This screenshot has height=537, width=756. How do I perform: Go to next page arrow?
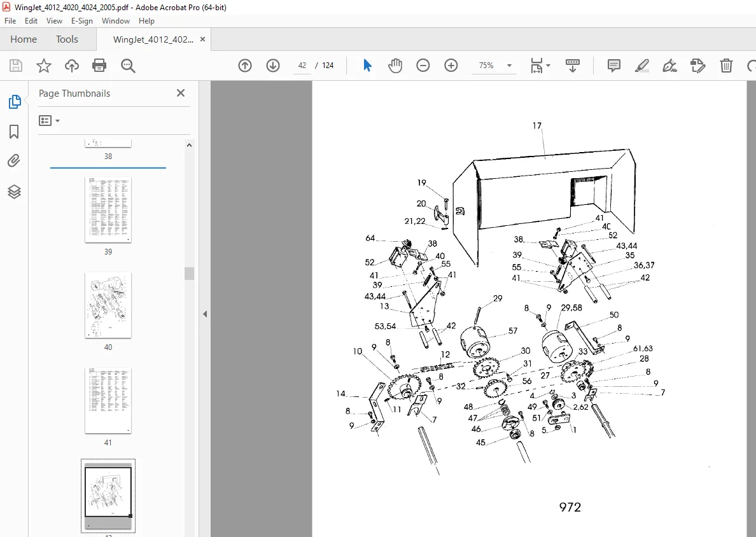click(273, 66)
